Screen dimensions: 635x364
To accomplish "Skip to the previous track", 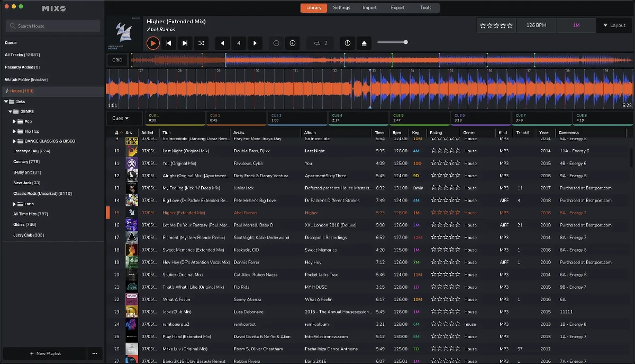I will (169, 43).
